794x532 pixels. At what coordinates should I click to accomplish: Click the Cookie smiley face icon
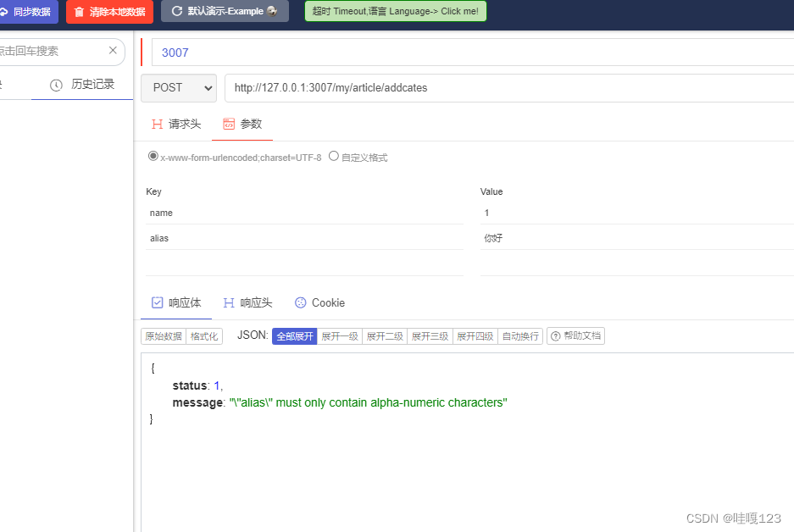pos(301,302)
